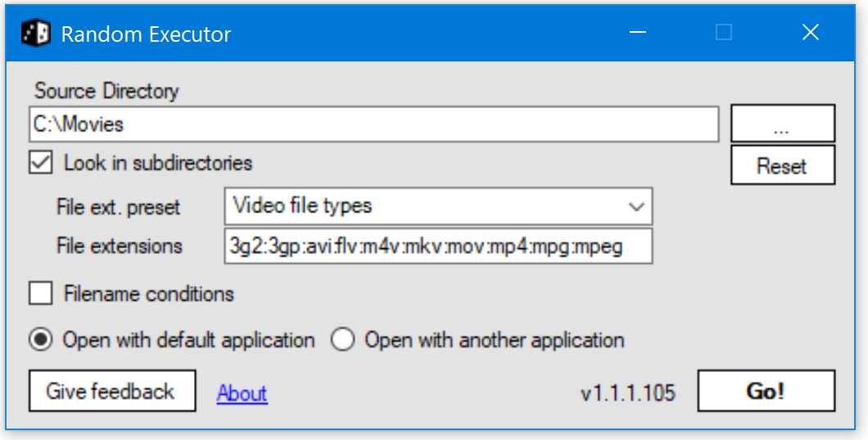Click the Source Directory path field
Screen dimensions: 868x440
pos(373,124)
